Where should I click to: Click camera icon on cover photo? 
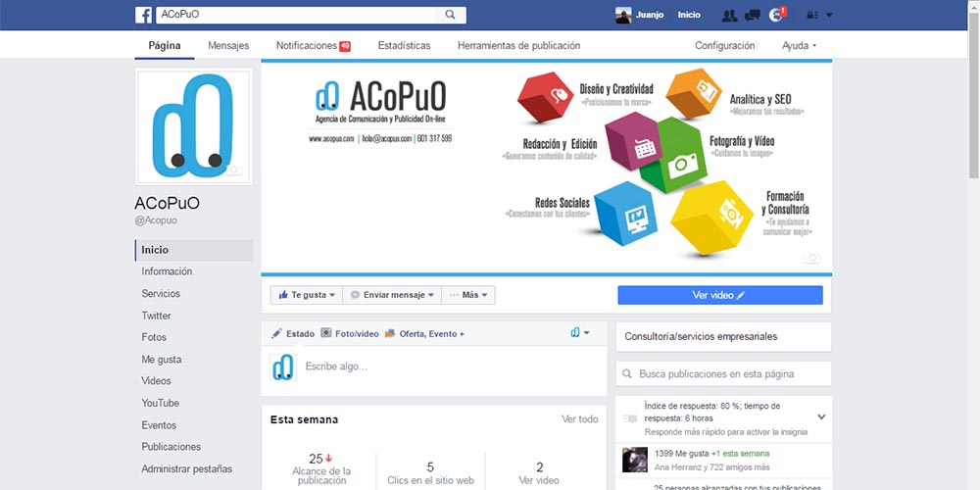tap(811, 258)
